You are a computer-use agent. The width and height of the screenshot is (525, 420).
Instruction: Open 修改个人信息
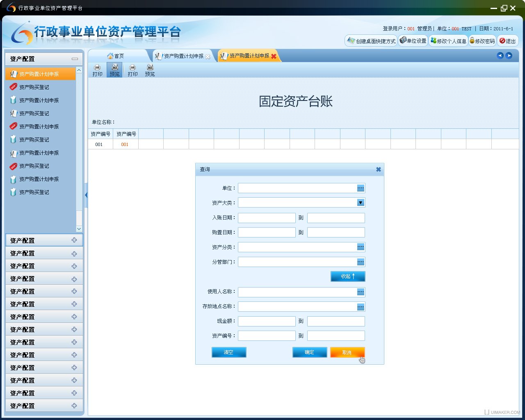point(448,41)
